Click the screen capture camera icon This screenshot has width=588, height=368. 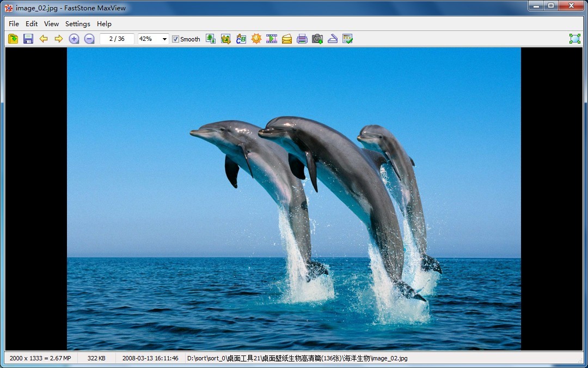pyautogui.click(x=317, y=39)
